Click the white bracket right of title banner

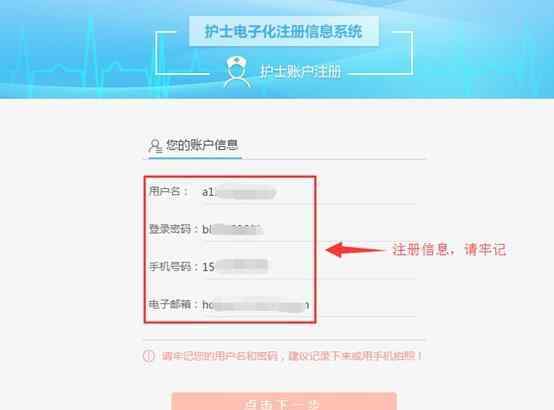[402, 53]
